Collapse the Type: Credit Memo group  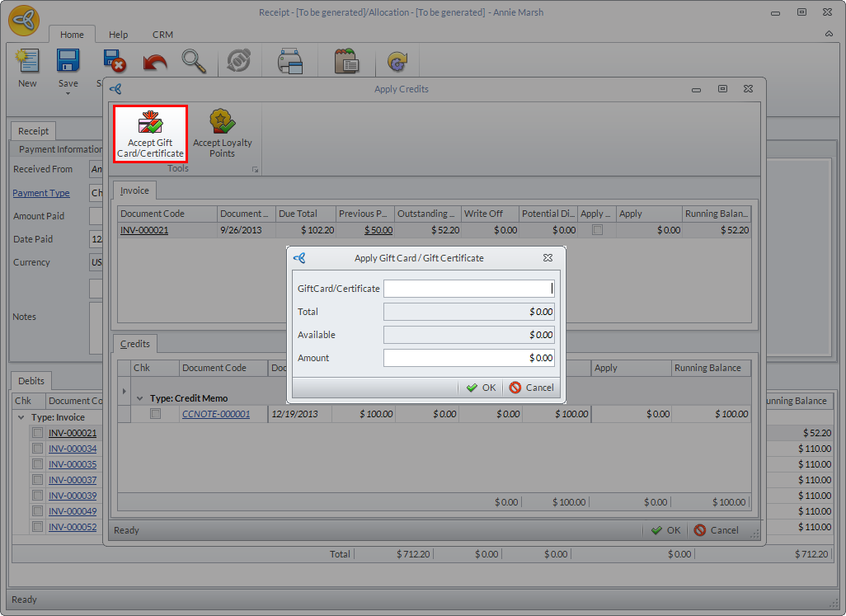tap(140, 398)
